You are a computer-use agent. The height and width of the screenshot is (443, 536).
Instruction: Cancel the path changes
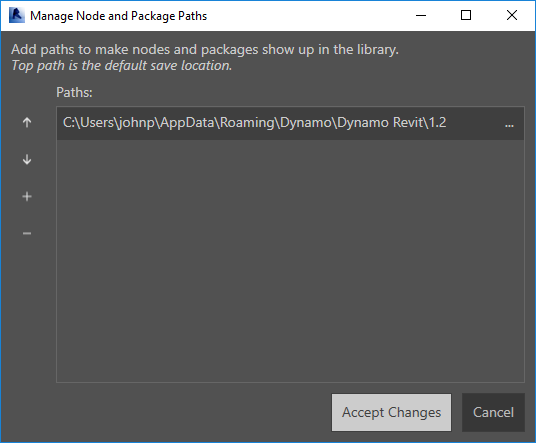point(493,412)
